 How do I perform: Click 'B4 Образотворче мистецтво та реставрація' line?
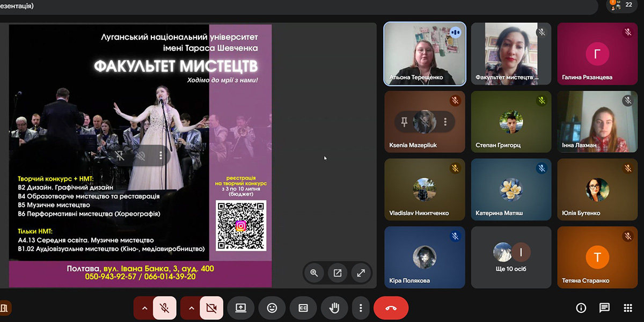[89, 196]
